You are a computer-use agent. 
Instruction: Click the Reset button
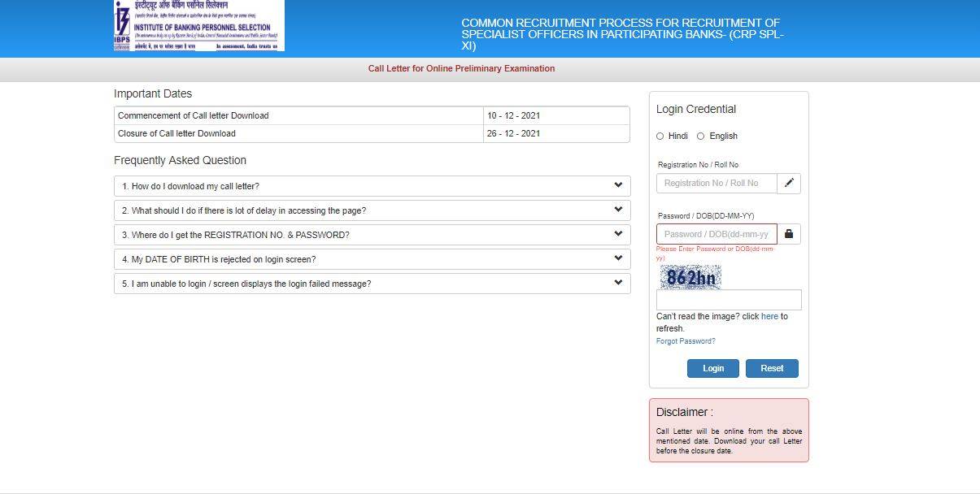point(771,368)
